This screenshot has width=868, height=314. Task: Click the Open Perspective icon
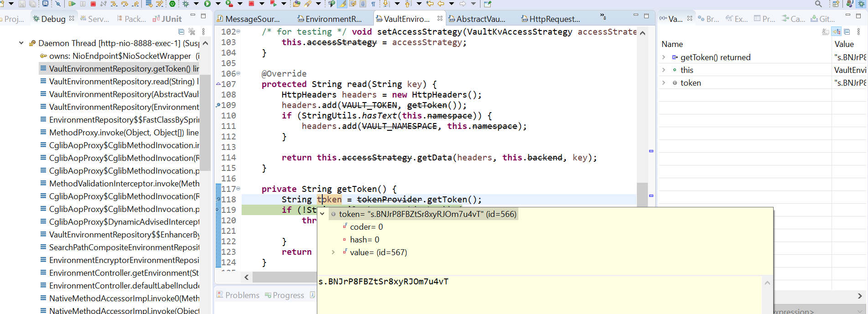click(836, 4)
